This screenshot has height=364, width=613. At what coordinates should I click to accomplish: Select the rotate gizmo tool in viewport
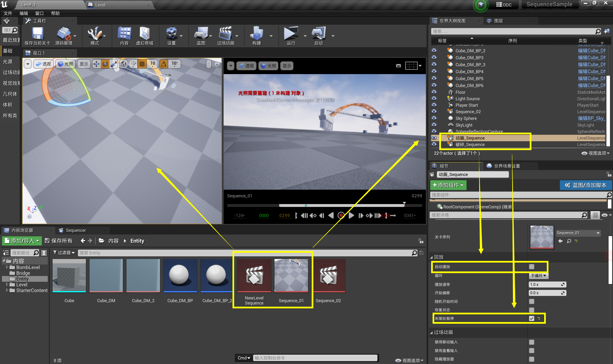coord(105,64)
